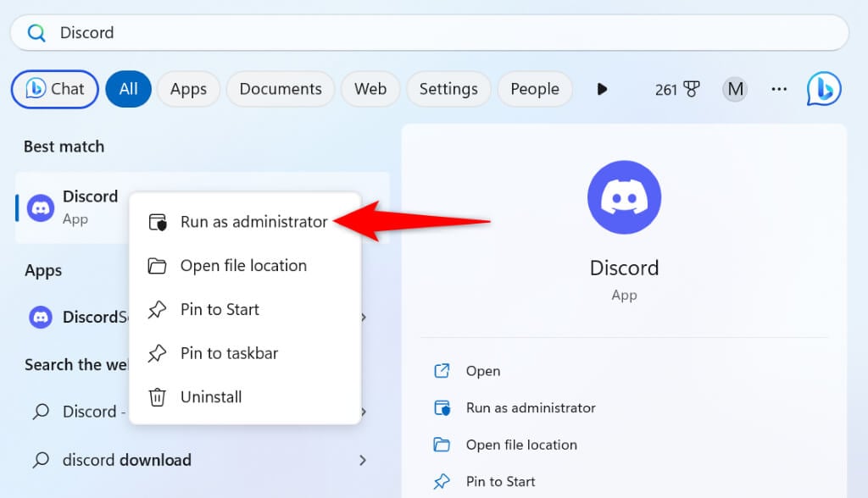Click the large Discord logo in details pane

[625, 197]
